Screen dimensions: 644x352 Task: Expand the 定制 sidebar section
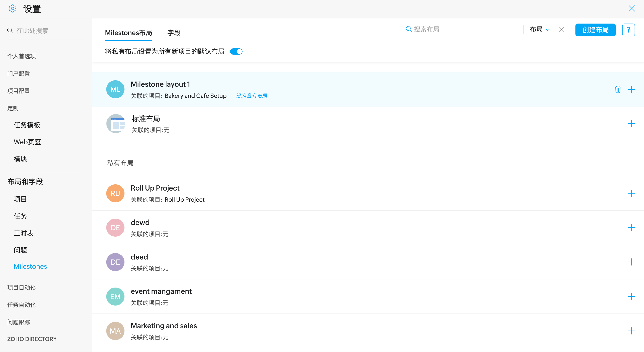[13, 108]
